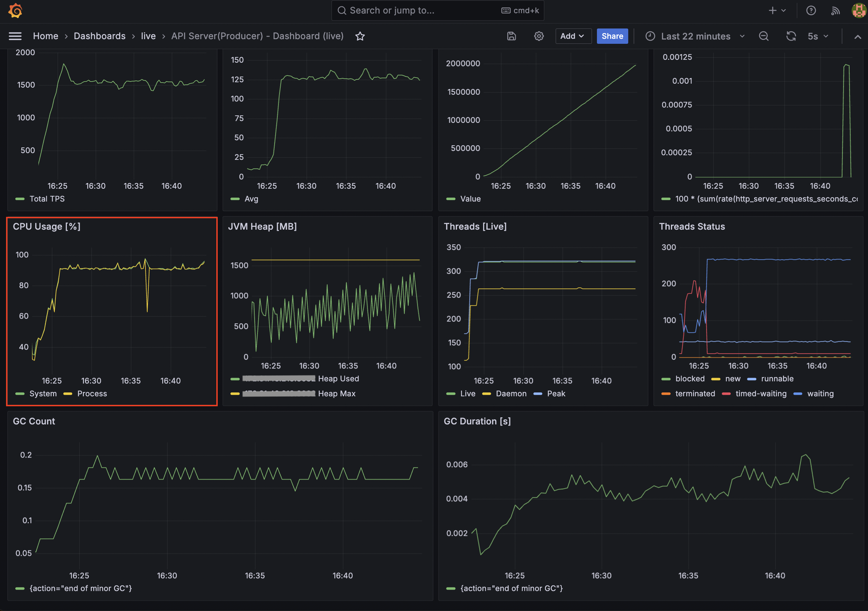868x611 pixels.
Task: Expand the Last 22 minutes time picker
Action: click(695, 36)
